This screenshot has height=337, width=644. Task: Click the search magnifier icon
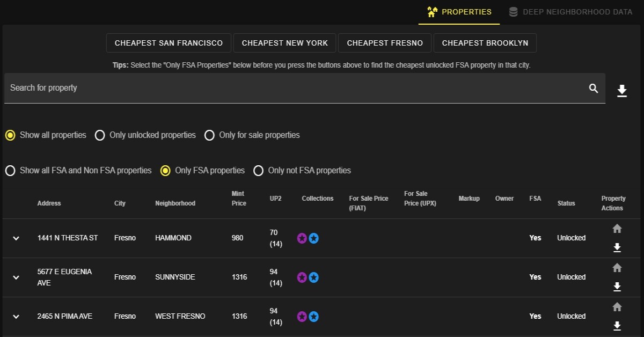[x=593, y=89]
